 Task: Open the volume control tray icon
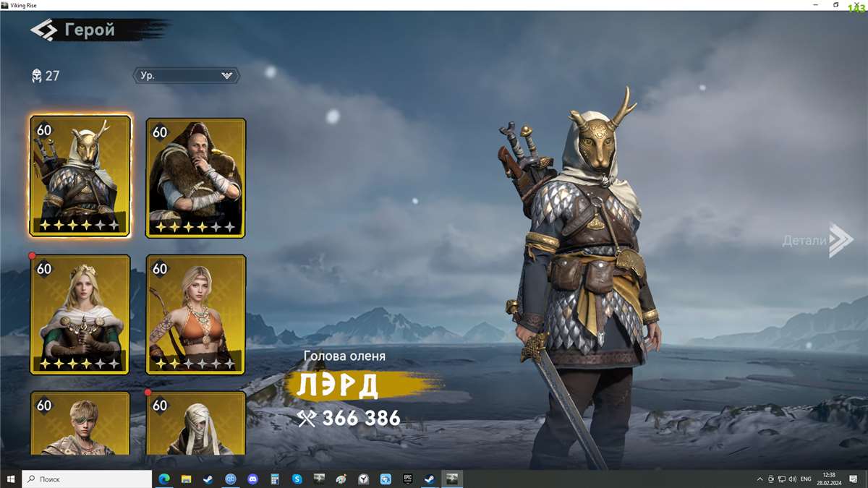click(x=793, y=479)
